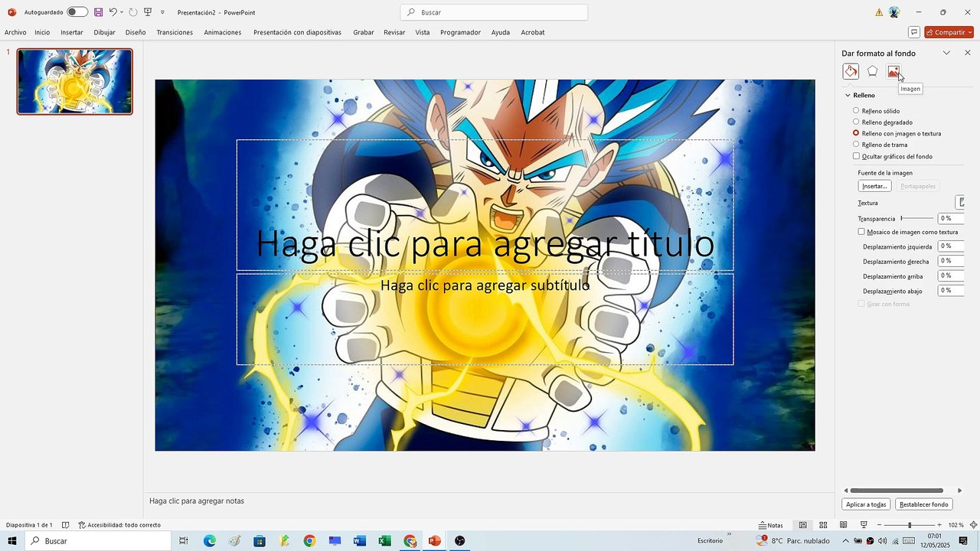This screenshot has width=980, height=551.
Task: Click the Desplazamiento arriba value field
Action: point(950,275)
